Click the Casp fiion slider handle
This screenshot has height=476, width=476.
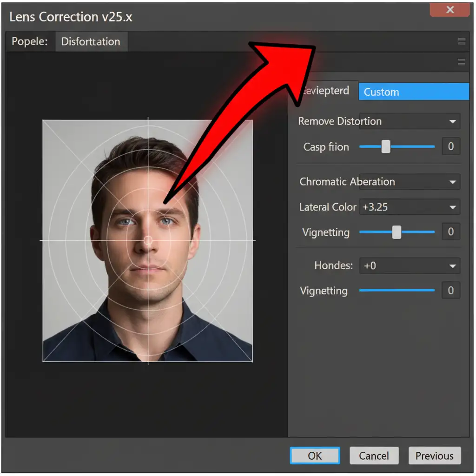coord(386,147)
